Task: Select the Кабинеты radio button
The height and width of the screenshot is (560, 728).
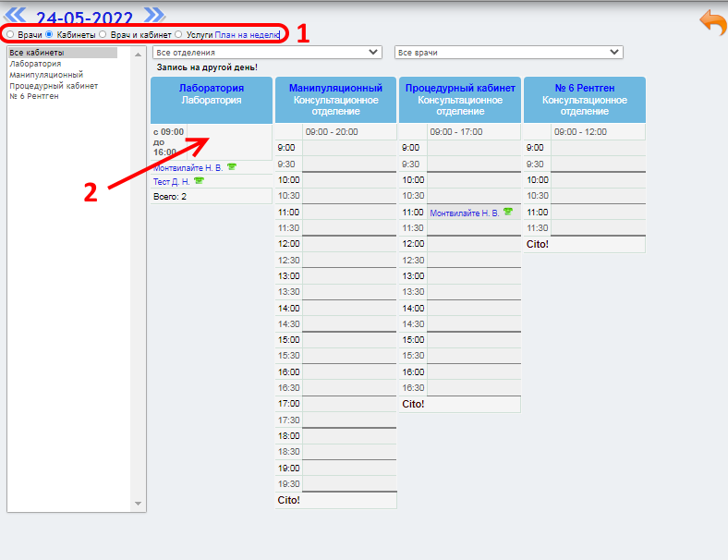Action: pyautogui.click(x=49, y=34)
